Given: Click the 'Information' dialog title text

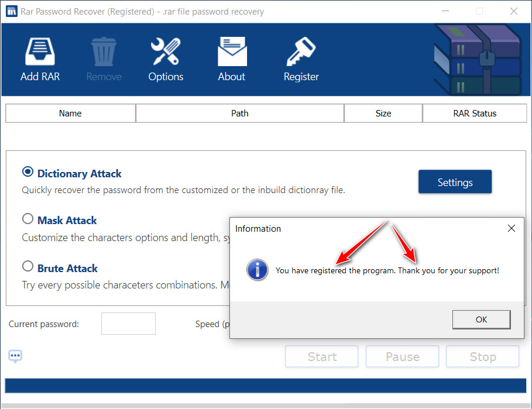Looking at the screenshot, I should point(258,229).
